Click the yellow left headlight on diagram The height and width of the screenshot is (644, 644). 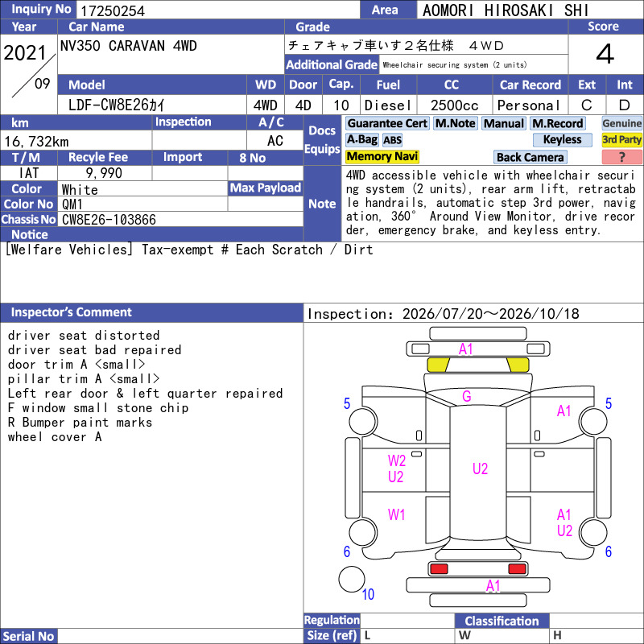(438, 365)
